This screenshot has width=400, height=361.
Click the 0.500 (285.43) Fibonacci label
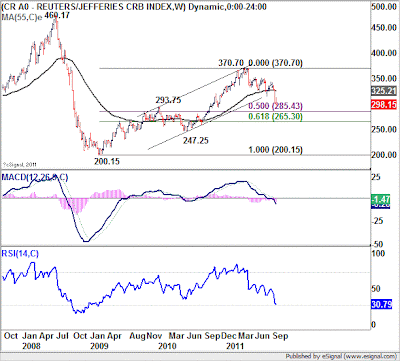(x=276, y=106)
